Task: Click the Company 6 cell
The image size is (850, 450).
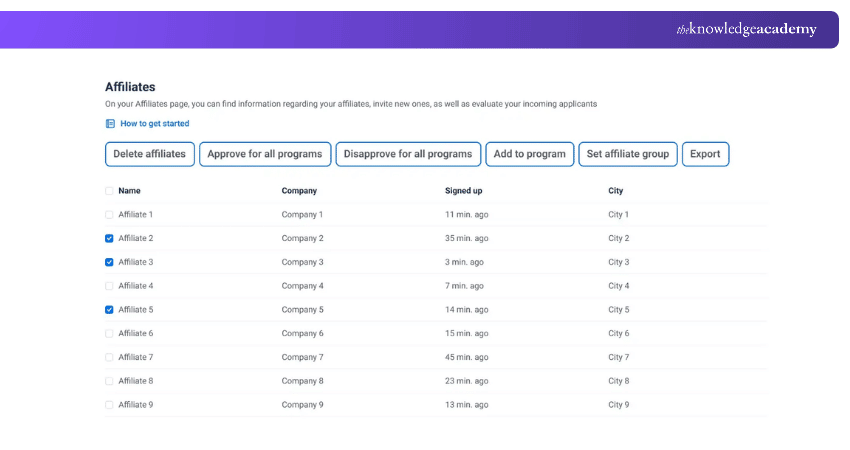Action: tap(302, 333)
